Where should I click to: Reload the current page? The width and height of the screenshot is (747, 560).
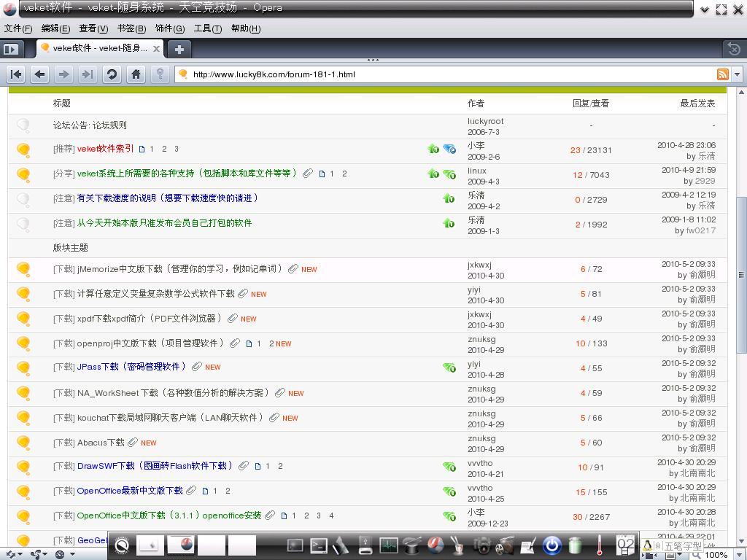pyautogui.click(x=112, y=74)
